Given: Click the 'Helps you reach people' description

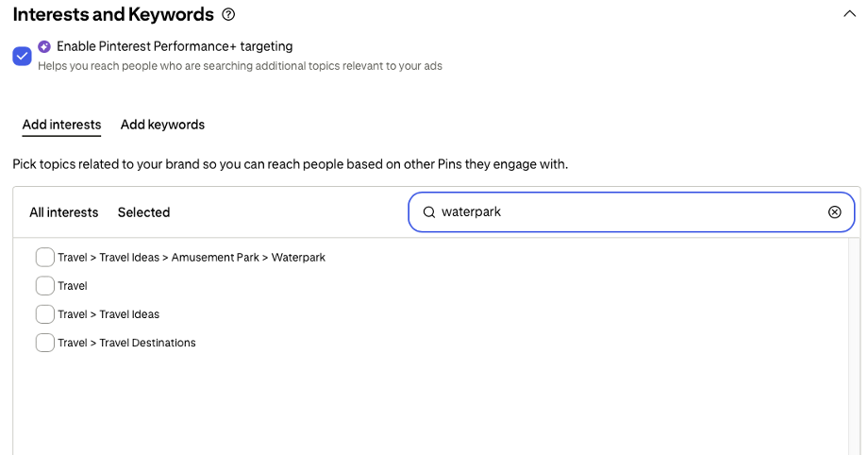Looking at the screenshot, I should [x=240, y=66].
